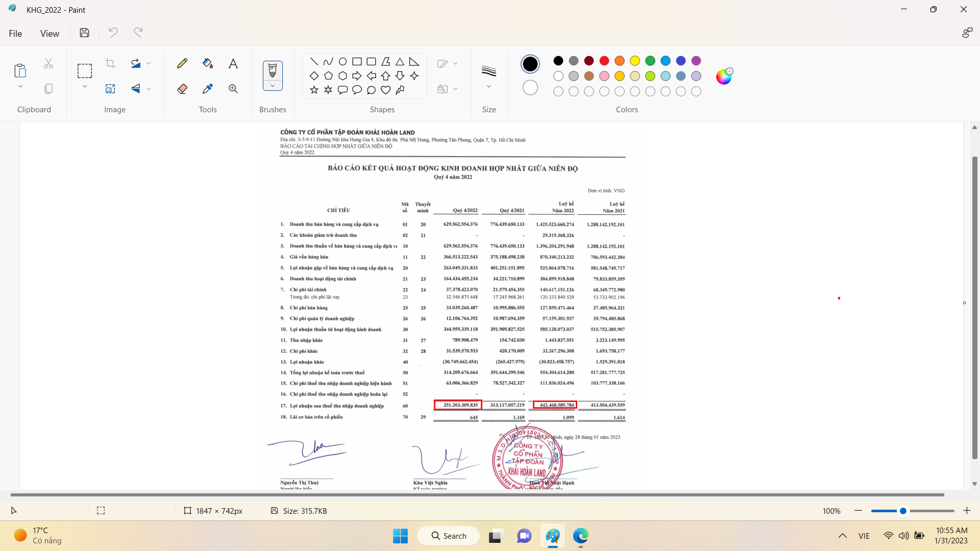The height and width of the screenshot is (551, 980).
Task: Click the Resize and skew icon
Action: (110, 89)
